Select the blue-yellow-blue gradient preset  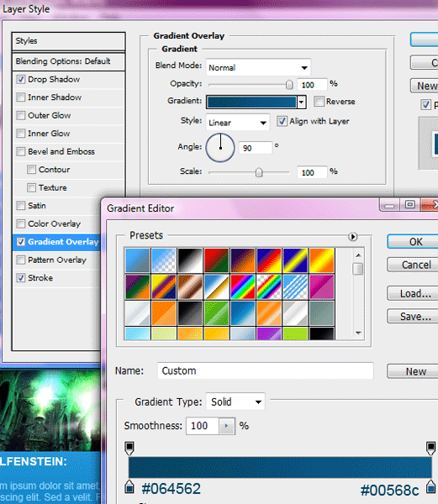point(296,260)
